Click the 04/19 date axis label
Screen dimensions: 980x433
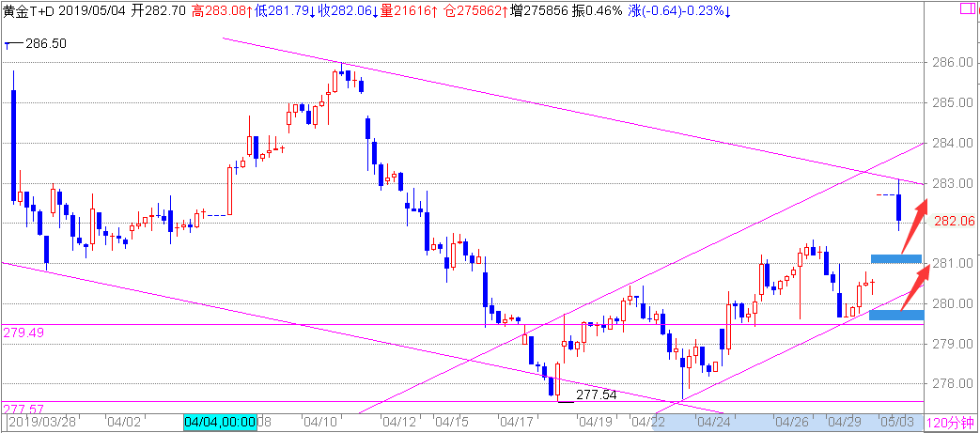(x=595, y=422)
